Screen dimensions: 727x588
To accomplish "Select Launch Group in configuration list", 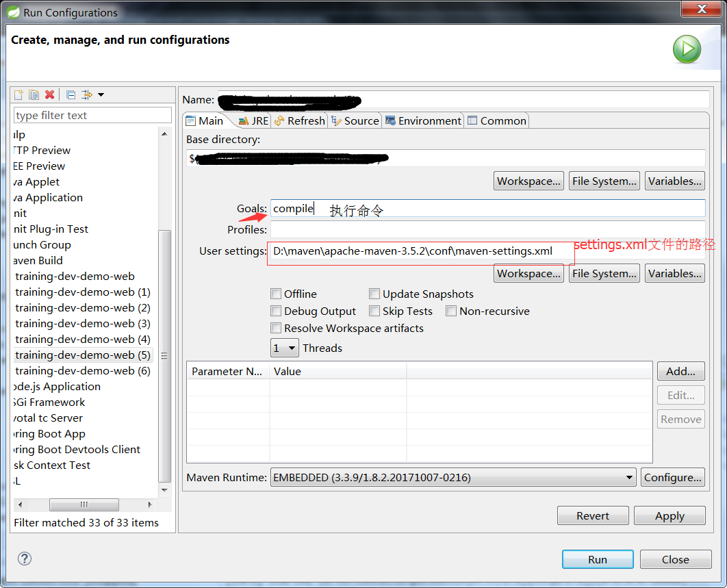I will point(42,245).
